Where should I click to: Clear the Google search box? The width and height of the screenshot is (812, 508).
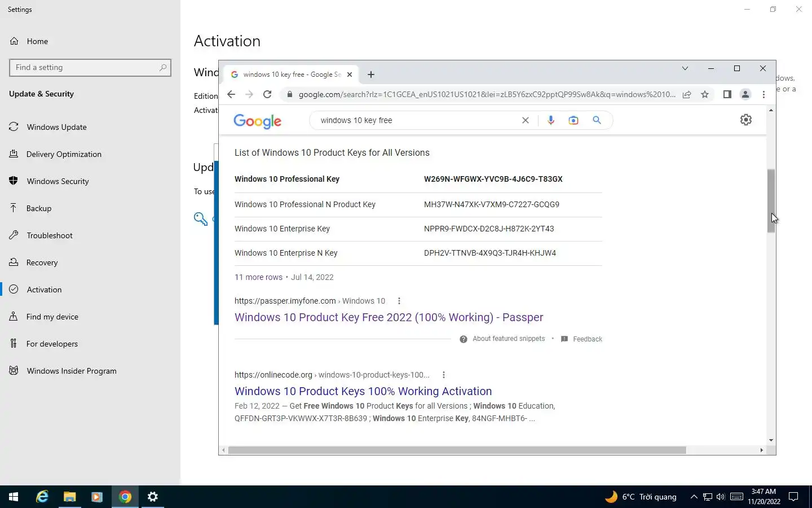tap(526, 120)
